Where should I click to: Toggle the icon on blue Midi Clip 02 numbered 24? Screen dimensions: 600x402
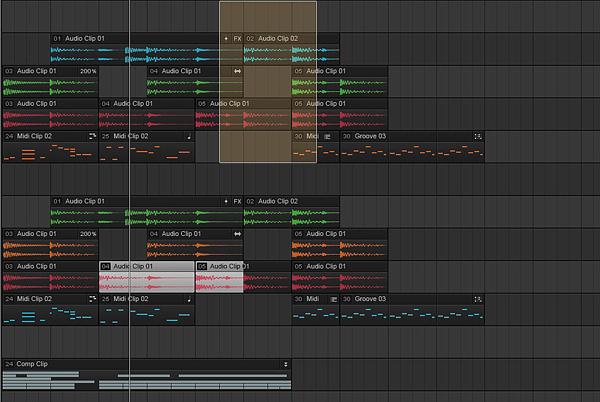tap(92, 299)
